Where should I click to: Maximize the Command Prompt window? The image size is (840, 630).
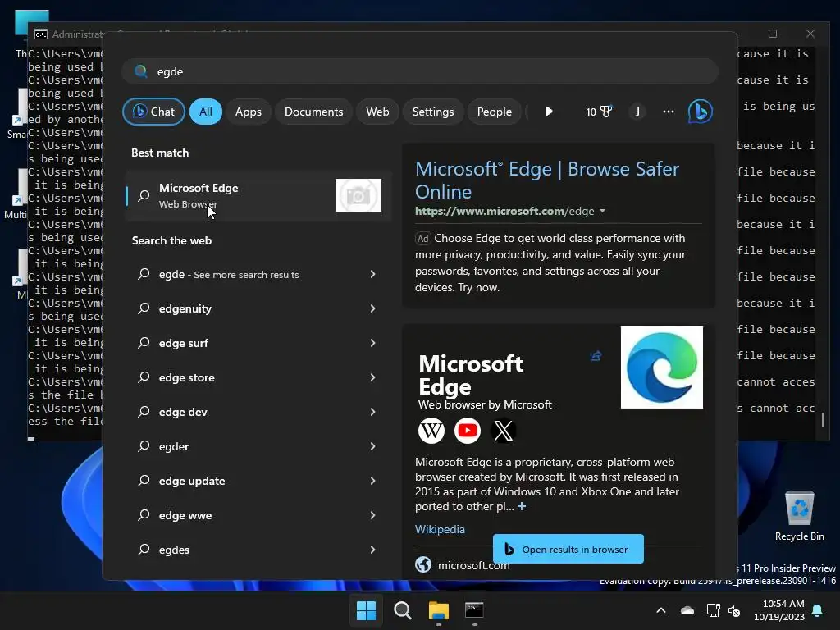pos(773,34)
